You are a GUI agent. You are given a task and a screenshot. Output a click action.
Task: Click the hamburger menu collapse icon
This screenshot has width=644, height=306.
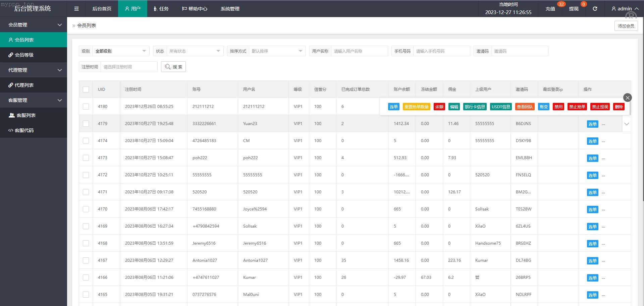click(x=76, y=9)
